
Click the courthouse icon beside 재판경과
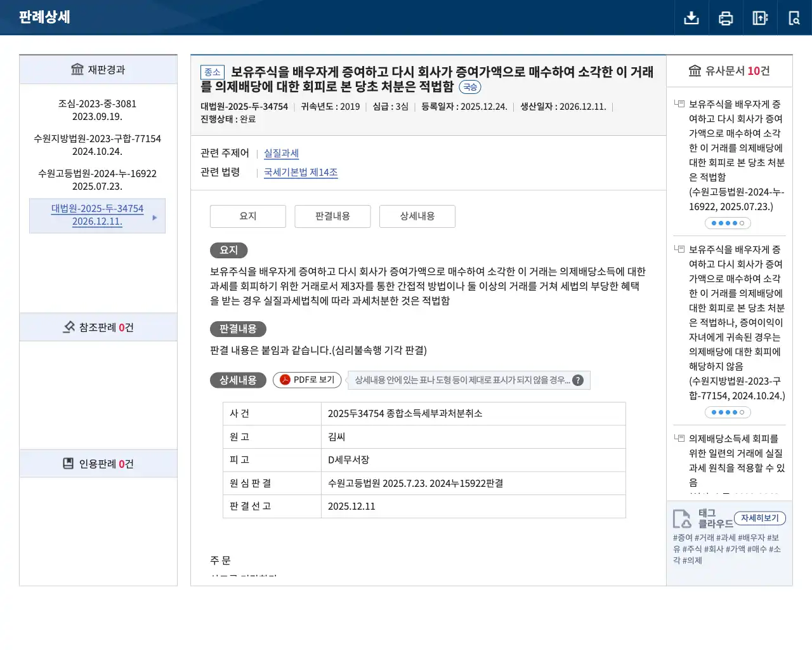[x=77, y=69]
